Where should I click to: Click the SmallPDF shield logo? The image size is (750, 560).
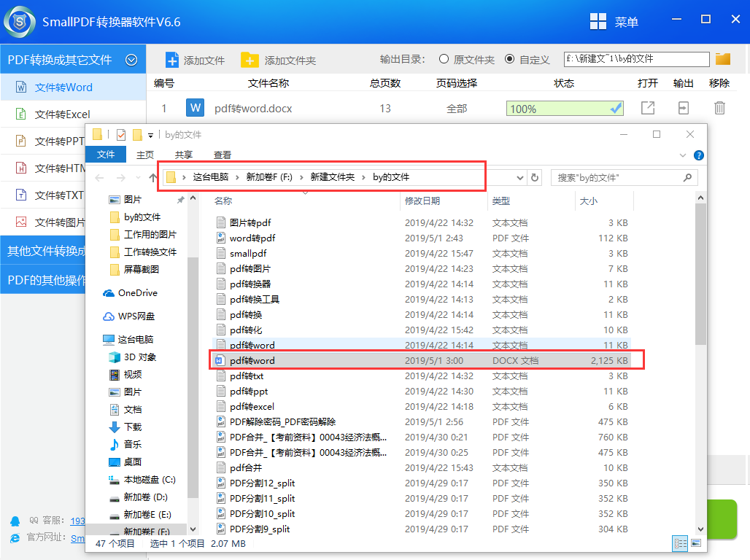[x=20, y=22]
